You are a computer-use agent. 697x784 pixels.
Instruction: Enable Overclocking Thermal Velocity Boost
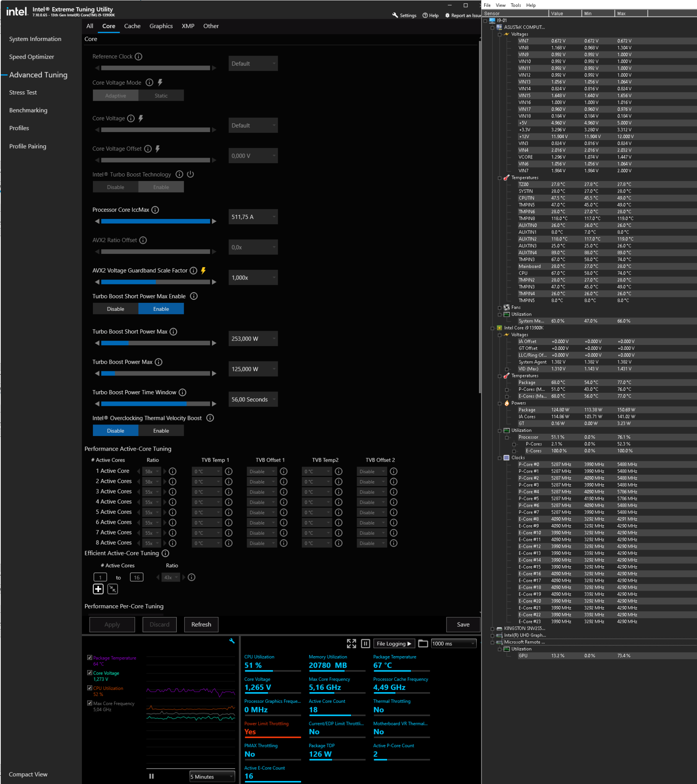pos(161,431)
